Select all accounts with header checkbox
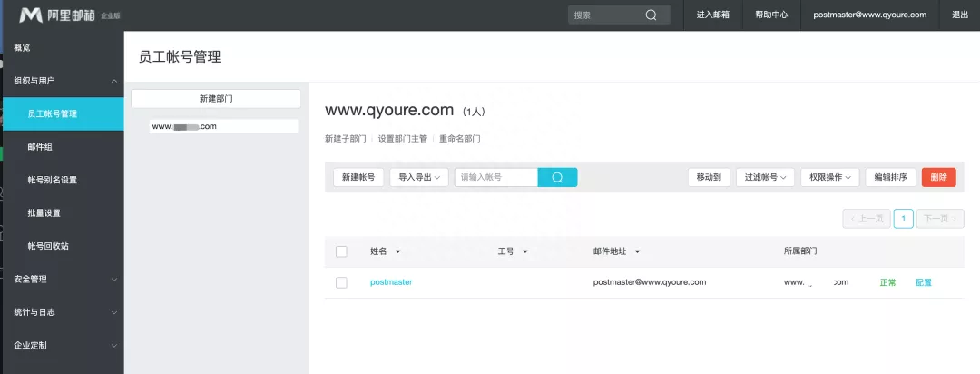This screenshot has height=374, width=980. click(x=341, y=251)
